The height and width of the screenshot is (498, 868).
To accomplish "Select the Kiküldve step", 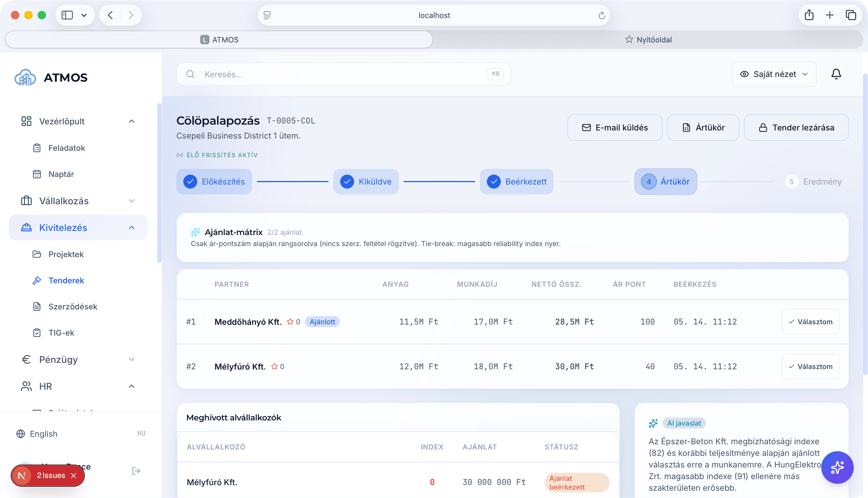I will [x=366, y=182].
